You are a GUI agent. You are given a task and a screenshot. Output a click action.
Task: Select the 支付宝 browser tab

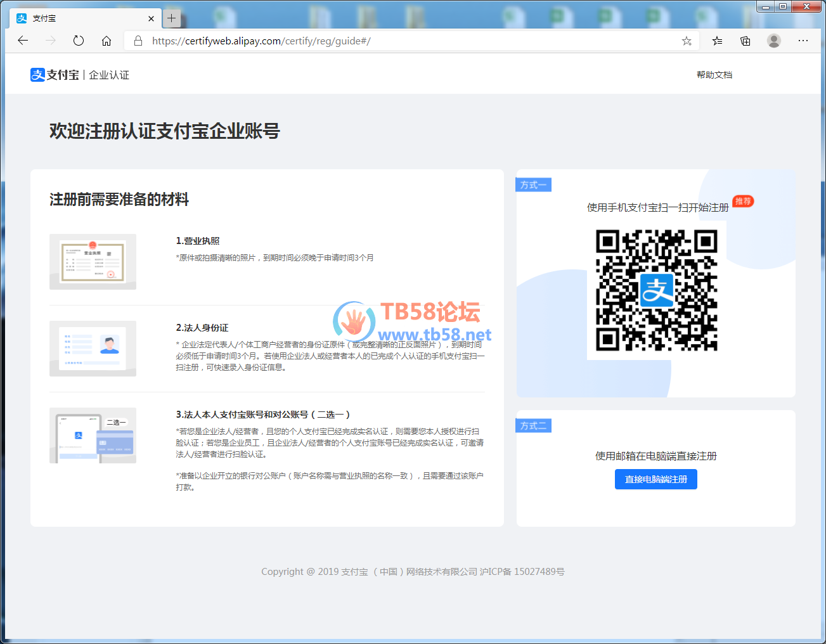pyautogui.click(x=85, y=18)
